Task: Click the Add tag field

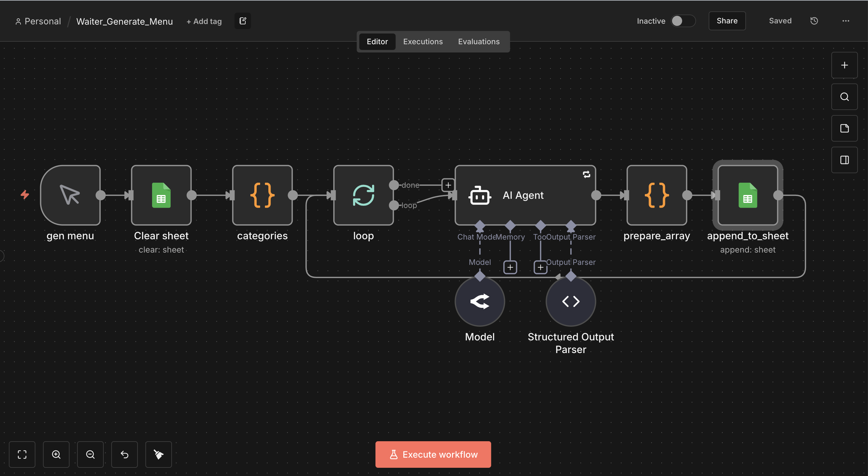Action: coord(204,21)
